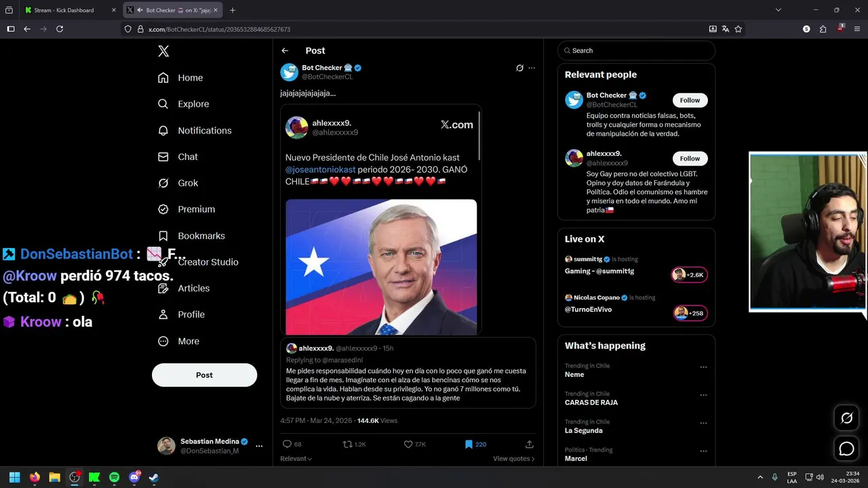Screen dimensions: 868x488
Task: Click the white Post button
Action: coord(204,375)
